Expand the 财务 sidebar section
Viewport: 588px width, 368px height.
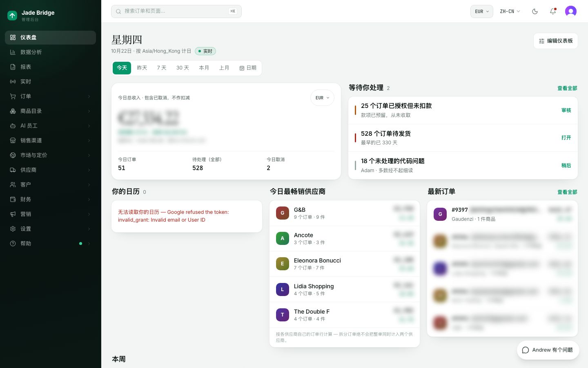tap(50, 199)
